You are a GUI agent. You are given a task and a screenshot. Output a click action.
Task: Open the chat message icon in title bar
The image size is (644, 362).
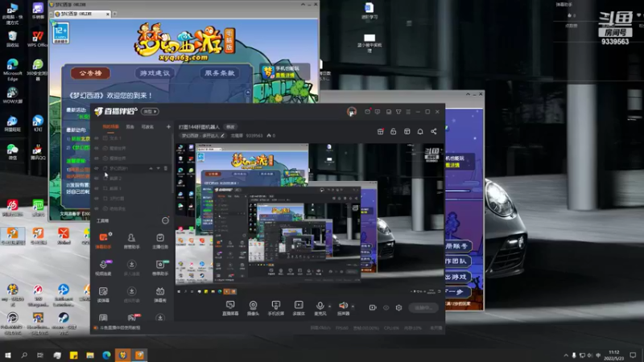click(378, 112)
